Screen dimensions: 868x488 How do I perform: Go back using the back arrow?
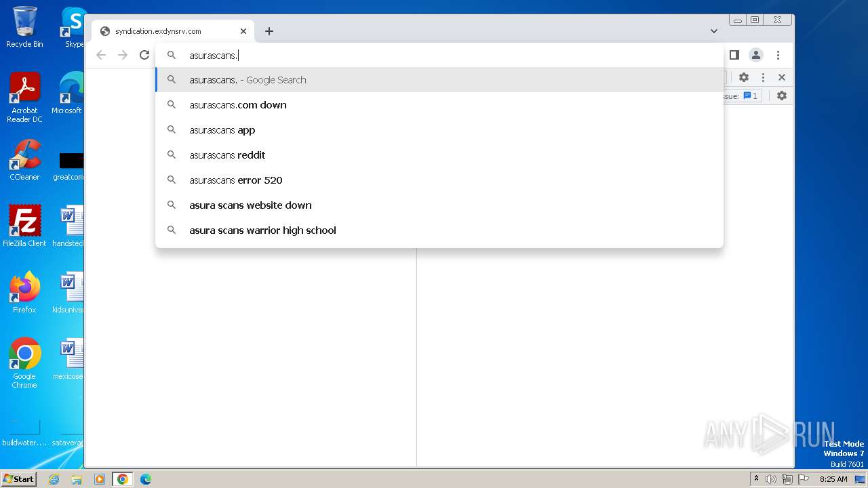pos(101,55)
